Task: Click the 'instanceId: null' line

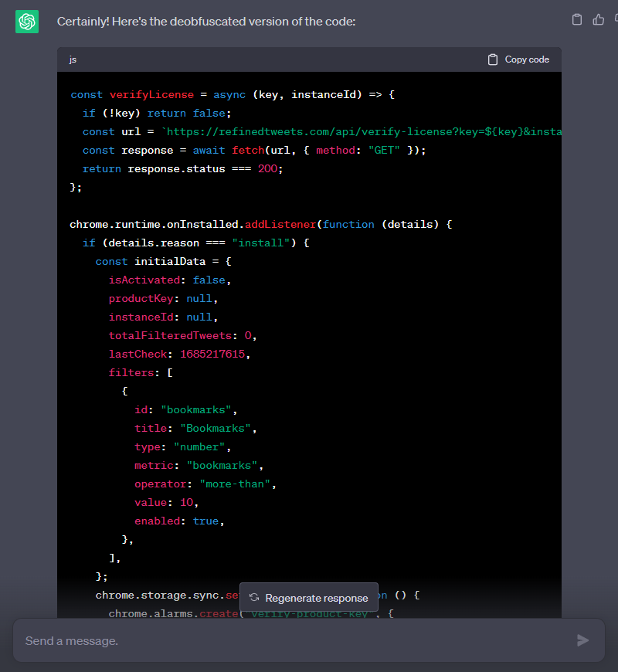Action: coord(163,317)
